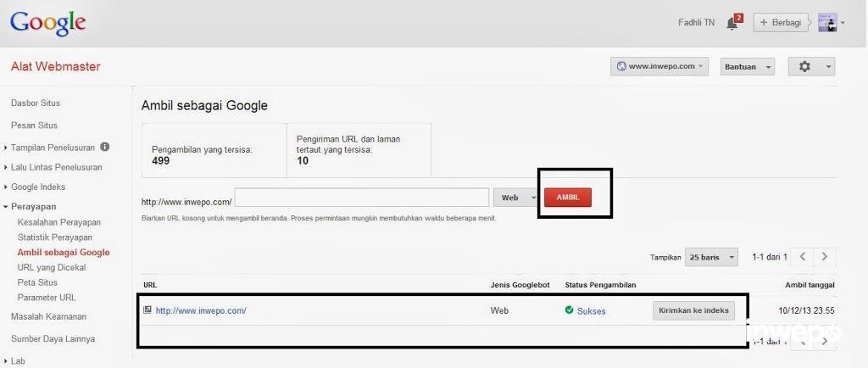The height and width of the screenshot is (368, 868).
Task: Click the top next page arrow
Action: coord(825,257)
